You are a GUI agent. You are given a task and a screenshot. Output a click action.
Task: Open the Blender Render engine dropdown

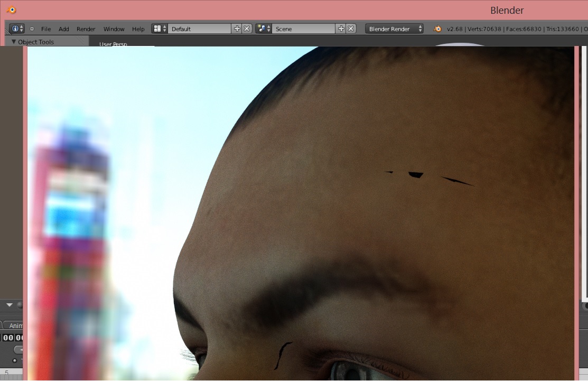point(395,29)
